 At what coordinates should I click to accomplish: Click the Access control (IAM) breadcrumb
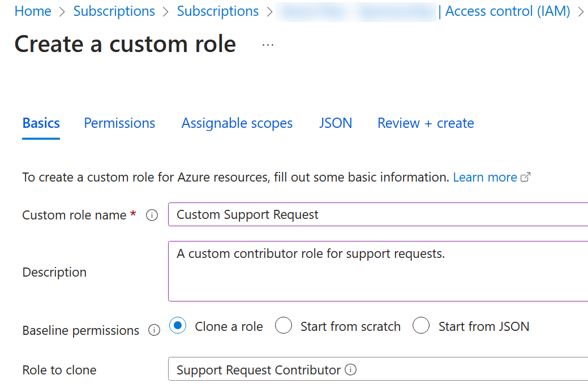coord(507,11)
